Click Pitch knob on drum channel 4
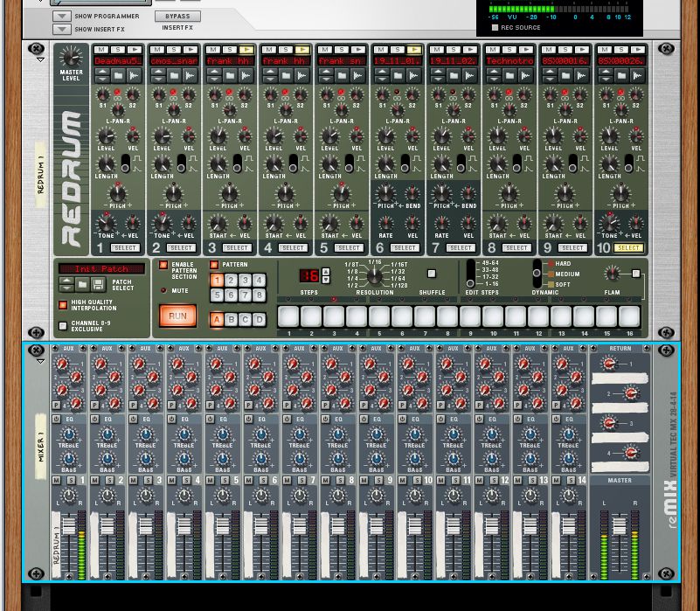The image size is (700, 611). click(285, 193)
